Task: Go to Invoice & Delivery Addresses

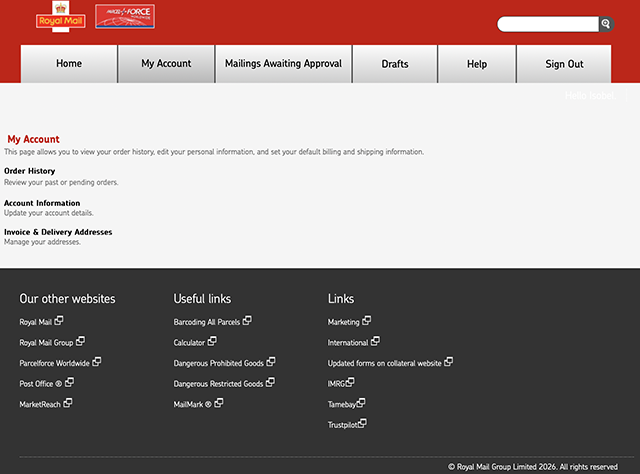Action: 58,232
